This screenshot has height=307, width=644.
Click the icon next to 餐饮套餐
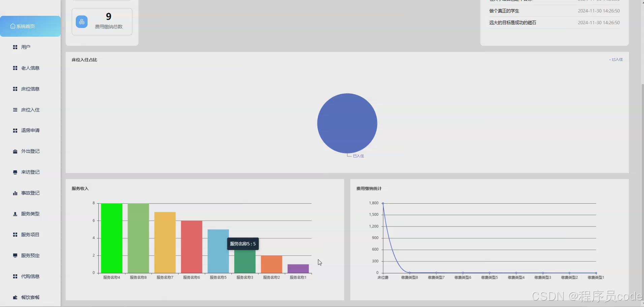click(15, 297)
